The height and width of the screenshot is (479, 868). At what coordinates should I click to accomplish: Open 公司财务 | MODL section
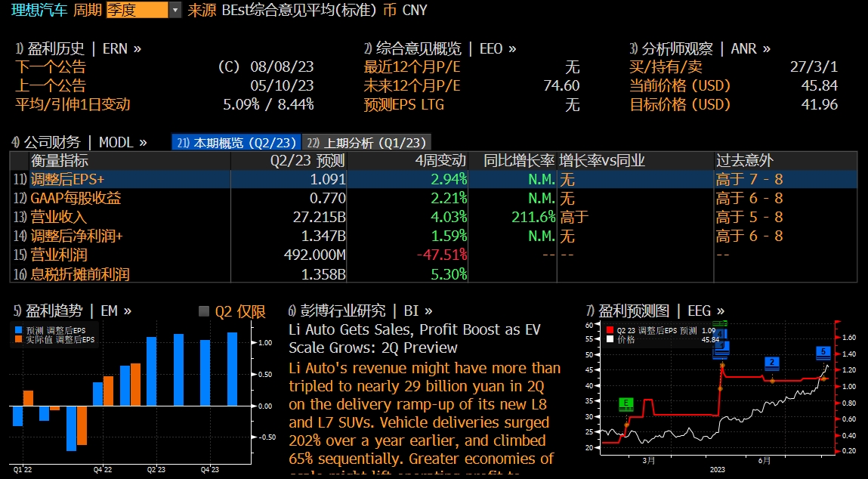click(x=79, y=142)
